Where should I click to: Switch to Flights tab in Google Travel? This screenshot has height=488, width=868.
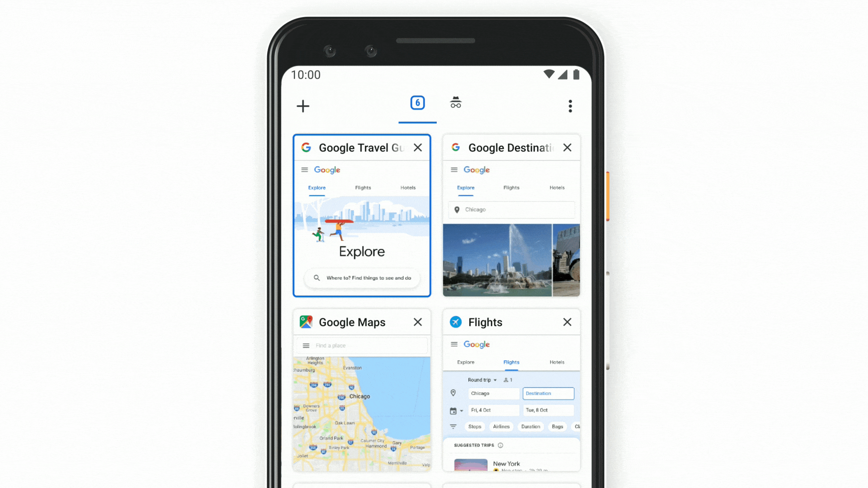pos(363,188)
